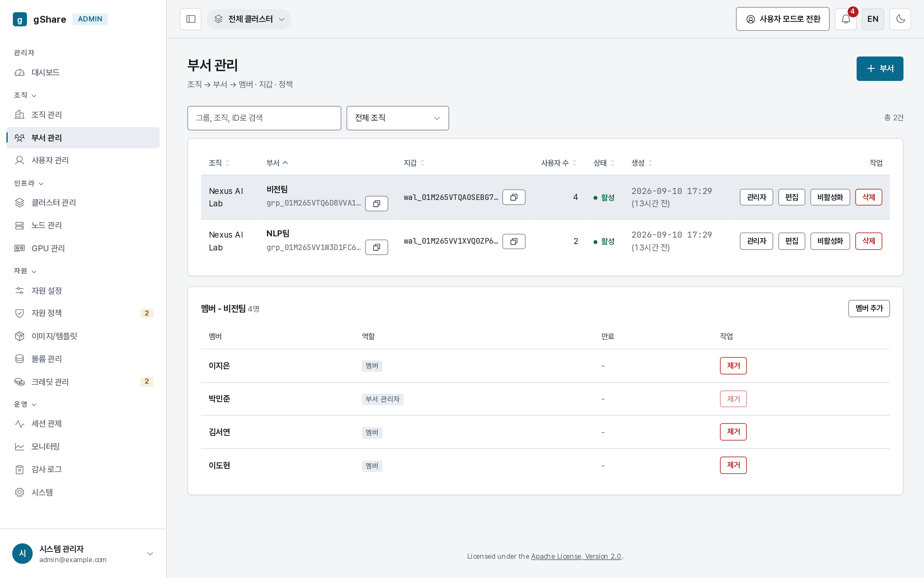Open the notifications bell
924x578 pixels.
846,19
